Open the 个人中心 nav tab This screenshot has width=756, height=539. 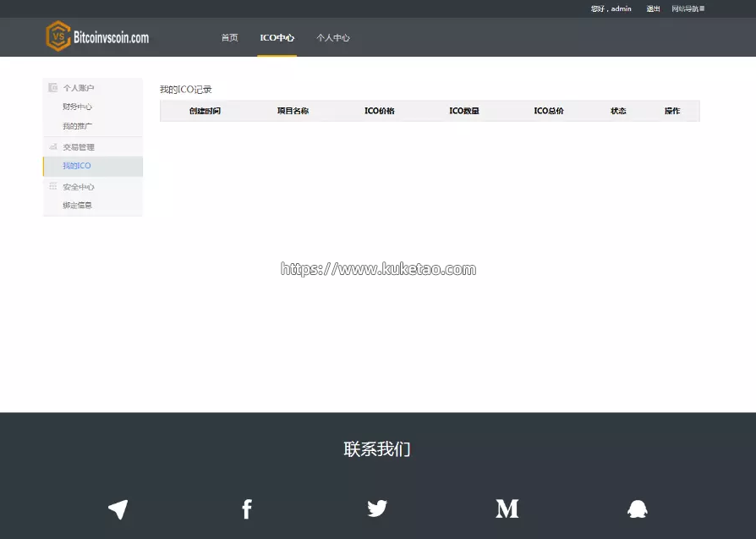pyautogui.click(x=333, y=37)
